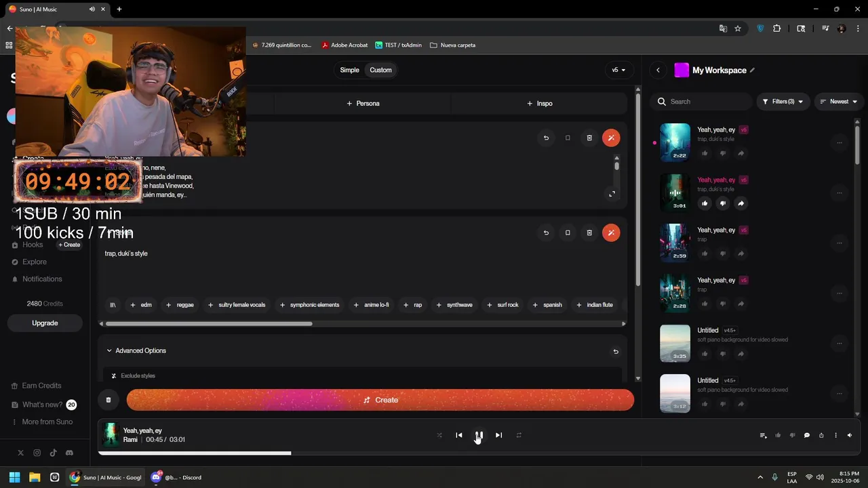Like the 2:22 Yeah, yeah, ey song
The image size is (868, 488).
[x=705, y=153]
